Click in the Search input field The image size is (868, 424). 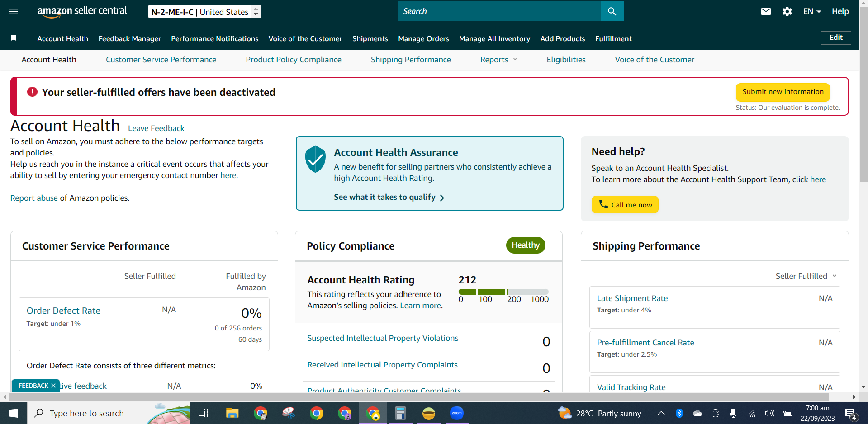click(x=499, y=11)
